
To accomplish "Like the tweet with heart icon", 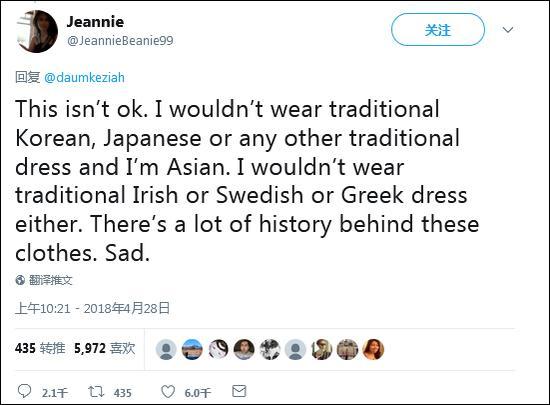I will pos(168,392).
